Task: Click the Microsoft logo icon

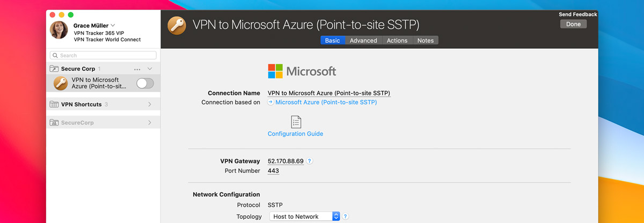Action: (x=275, y=71)
